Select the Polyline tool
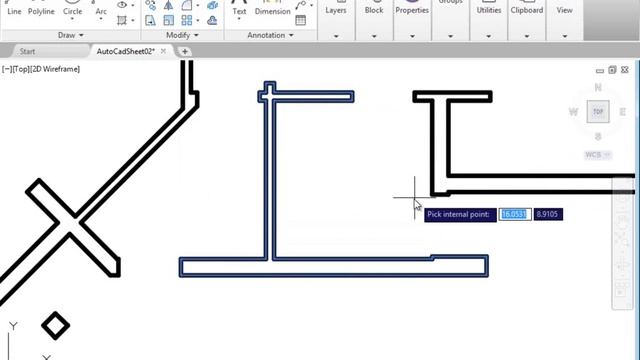The height and width of the screenshot is (360, 640). point(41,8)
